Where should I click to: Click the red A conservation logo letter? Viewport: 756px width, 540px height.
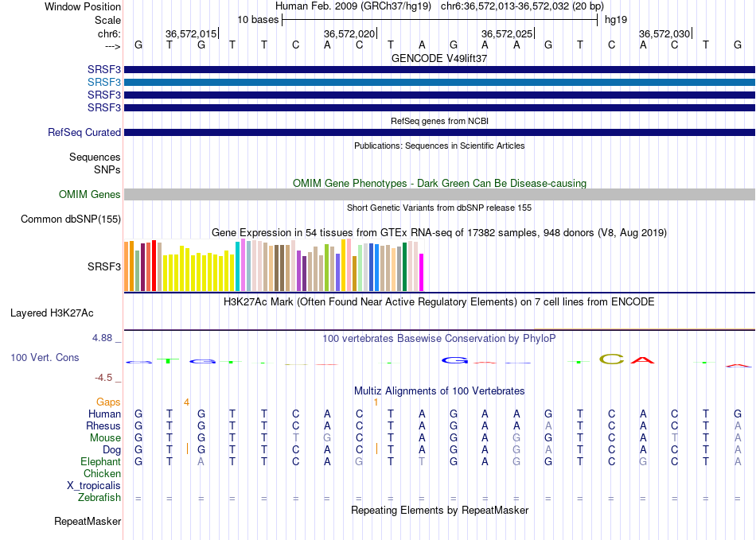pos(643,359)
